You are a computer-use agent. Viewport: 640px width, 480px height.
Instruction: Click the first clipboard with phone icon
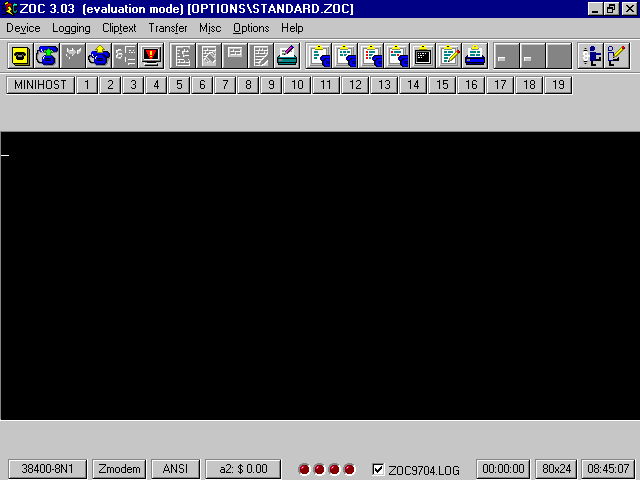[320, 56]
